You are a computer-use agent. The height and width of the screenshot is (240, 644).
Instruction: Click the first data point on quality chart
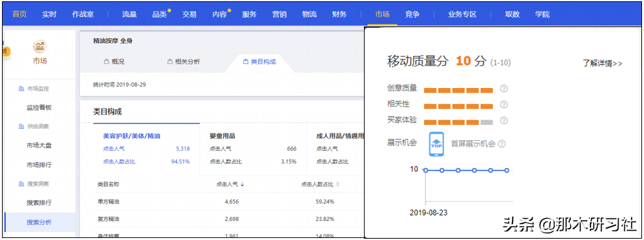point(425,170)
